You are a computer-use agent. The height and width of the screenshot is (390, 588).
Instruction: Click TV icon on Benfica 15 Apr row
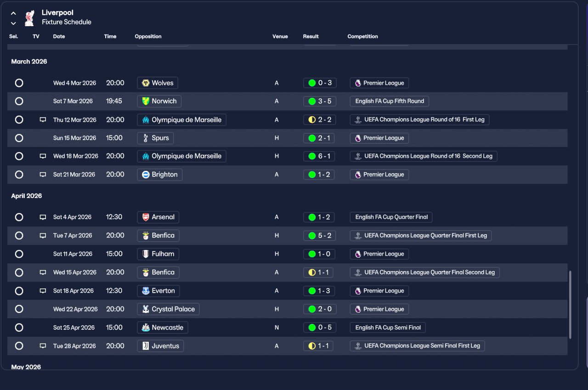pos(43,272)
